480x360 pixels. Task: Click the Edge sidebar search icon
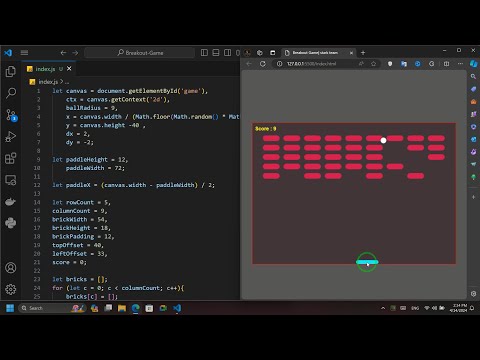(473, 77)
